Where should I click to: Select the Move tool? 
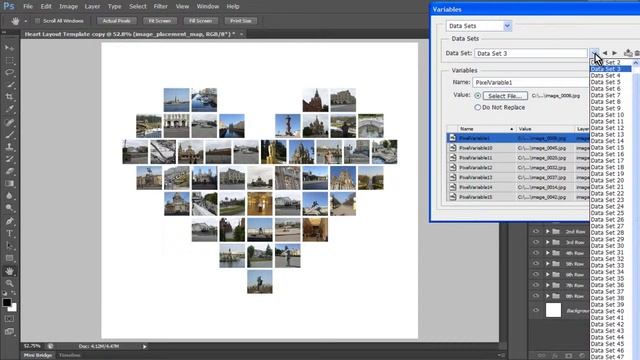9,48
